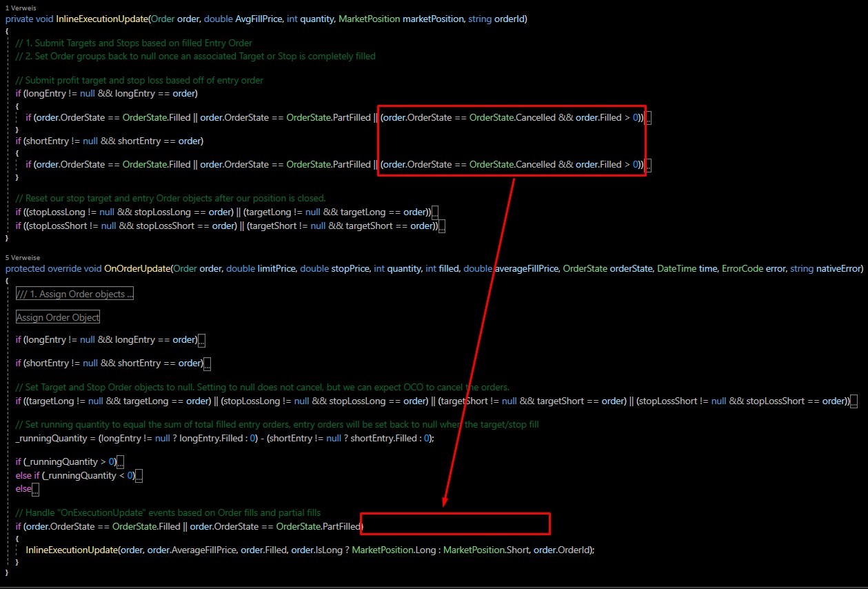Click the comment about expecting OCO to cancel the orders
This screenshot has width=868, height=589.
pyautogui.click(x=262, y=388)
